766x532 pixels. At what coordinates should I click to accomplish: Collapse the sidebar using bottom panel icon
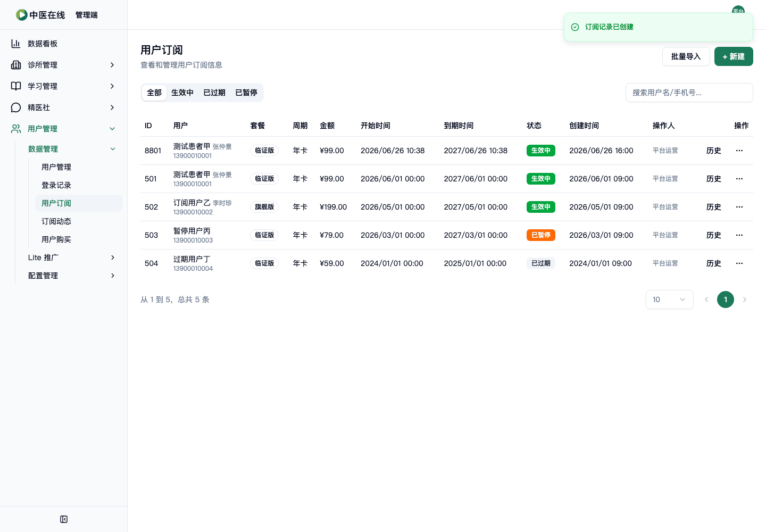[x=64, y=519]
